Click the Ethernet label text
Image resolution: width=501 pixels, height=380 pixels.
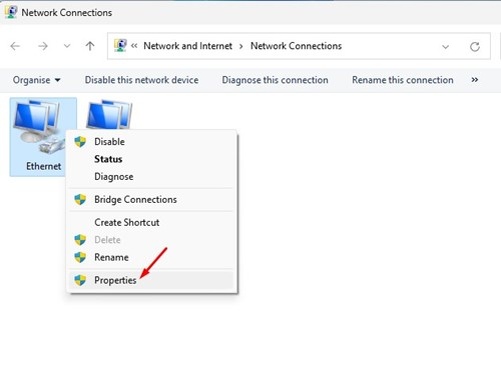click(43, 166)
